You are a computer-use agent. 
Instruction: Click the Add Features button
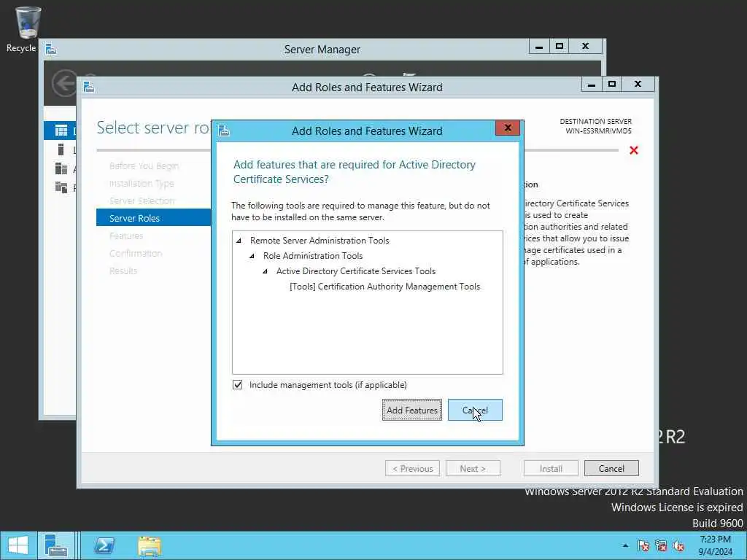click(411, 410)
